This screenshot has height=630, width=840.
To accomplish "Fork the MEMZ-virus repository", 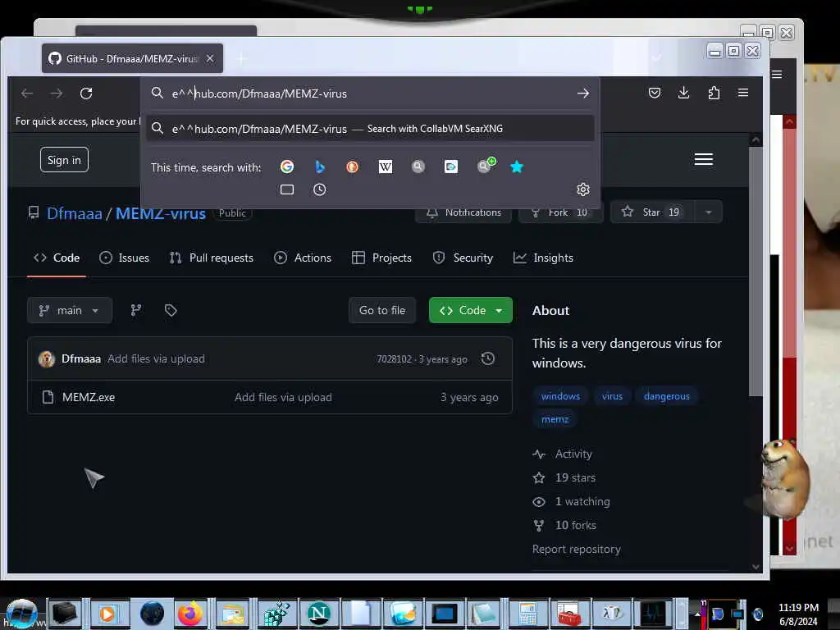I will (561, 212).
